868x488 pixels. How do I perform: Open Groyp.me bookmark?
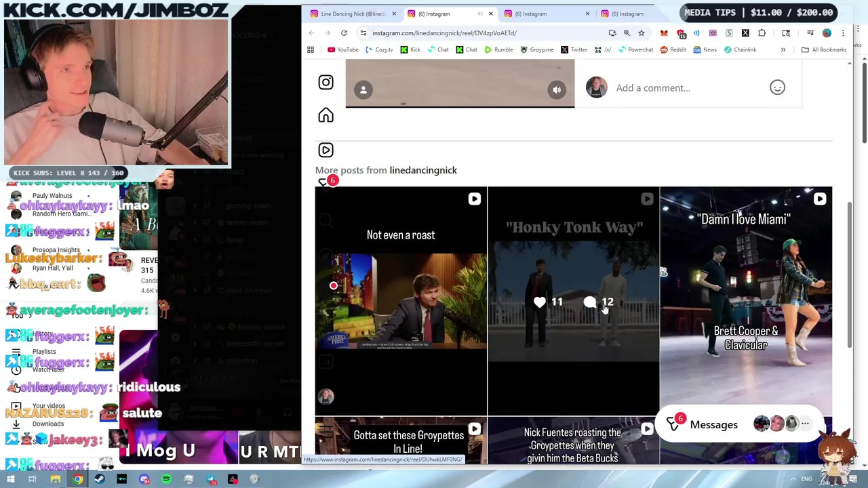pos(536,49)
